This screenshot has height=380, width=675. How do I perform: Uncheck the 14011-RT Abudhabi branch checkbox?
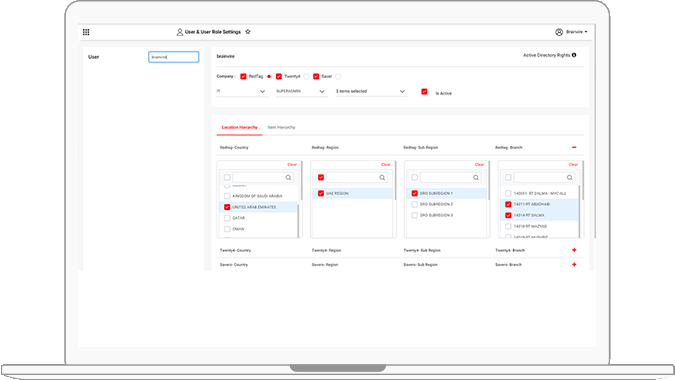click(x=508, y=204)
